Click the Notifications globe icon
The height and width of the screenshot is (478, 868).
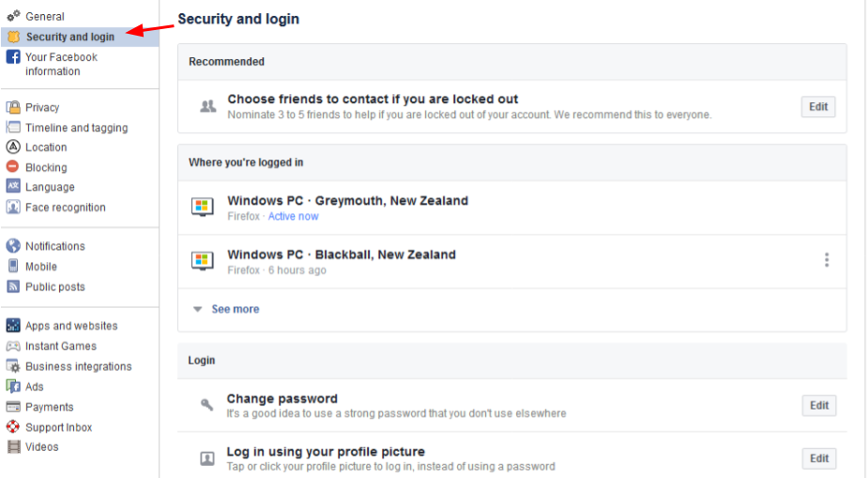13,245
